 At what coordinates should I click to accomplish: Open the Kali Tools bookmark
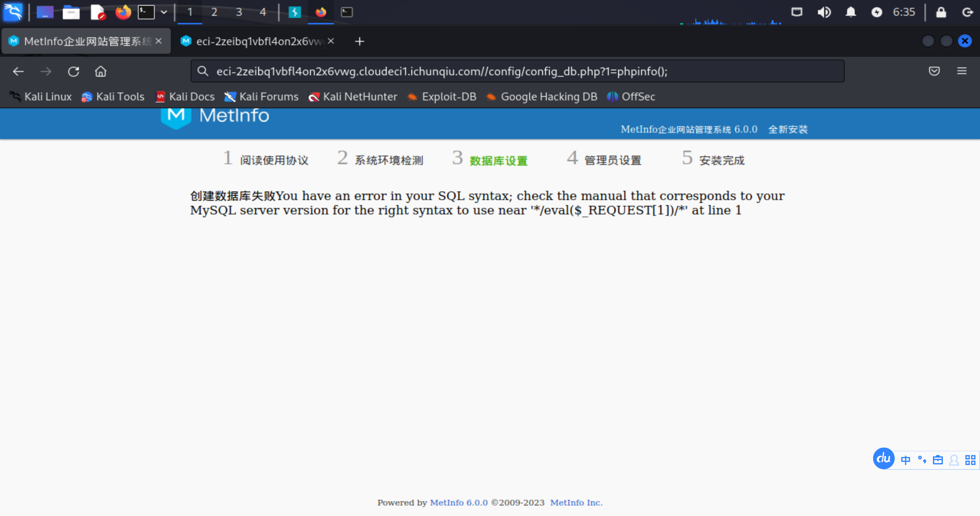point(113,97)
